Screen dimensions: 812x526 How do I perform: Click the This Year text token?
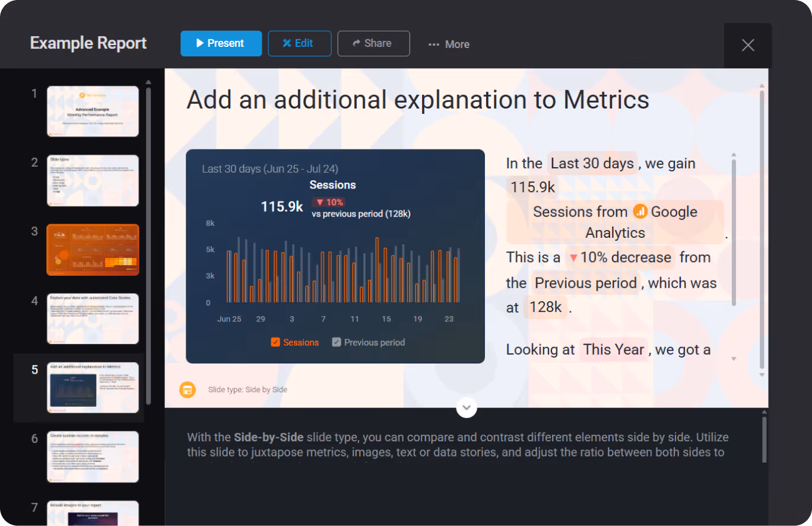613,350
